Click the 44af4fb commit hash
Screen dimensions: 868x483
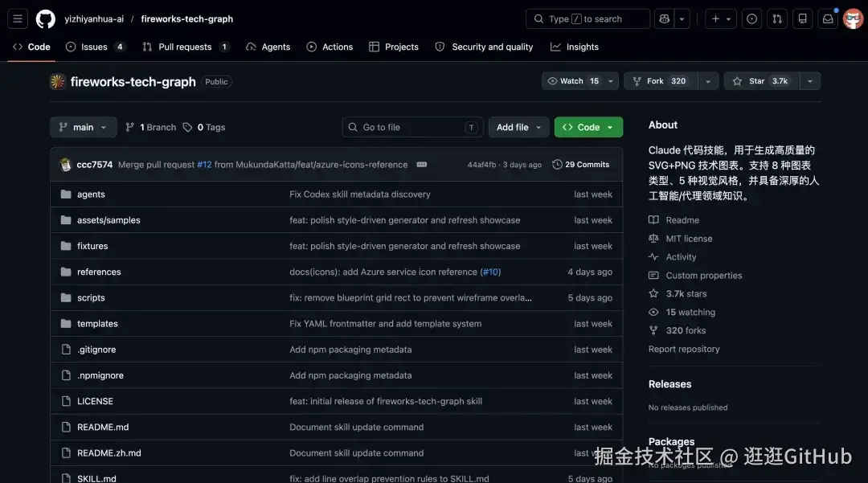tap(481, 164)
